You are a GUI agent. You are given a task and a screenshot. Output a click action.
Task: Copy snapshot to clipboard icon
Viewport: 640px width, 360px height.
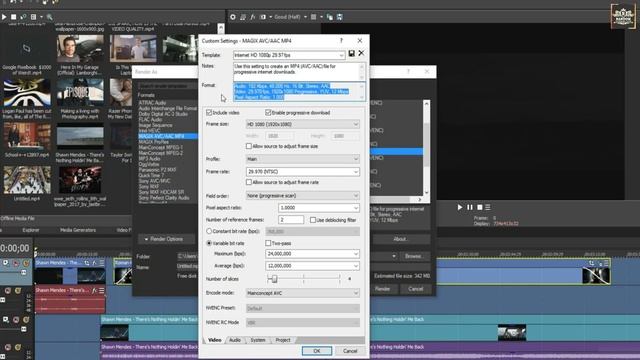[x=330, y=17]
